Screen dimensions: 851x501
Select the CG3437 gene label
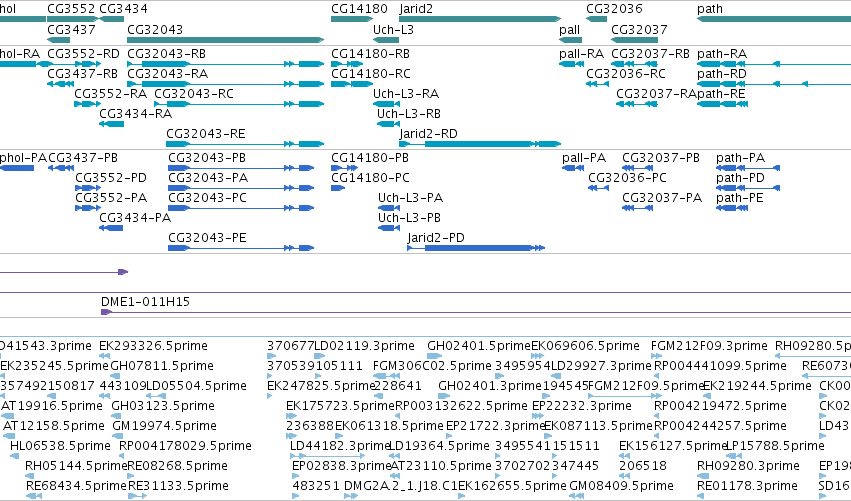(71, 29)
